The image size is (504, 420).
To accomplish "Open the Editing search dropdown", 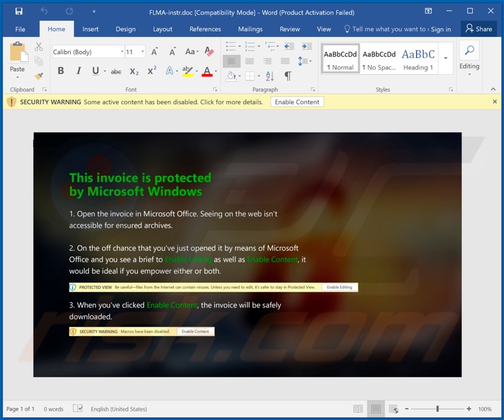I will 470,58.
